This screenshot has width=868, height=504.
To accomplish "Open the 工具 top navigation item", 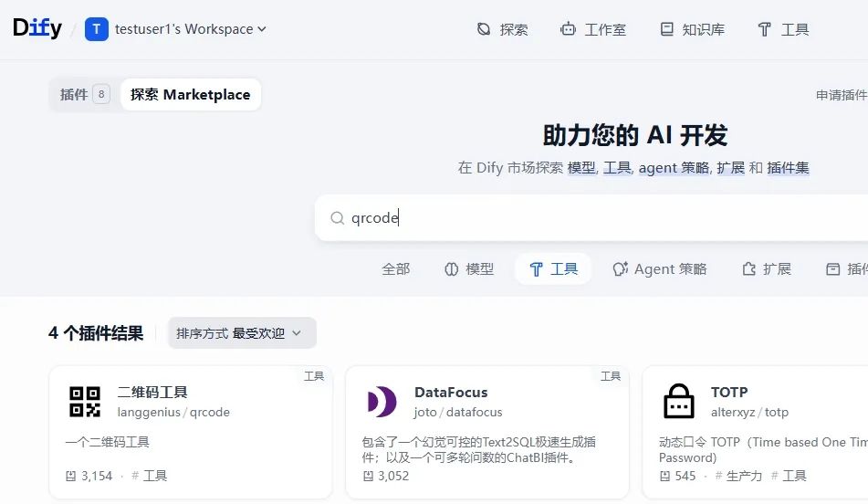I will tap(783, 29).
